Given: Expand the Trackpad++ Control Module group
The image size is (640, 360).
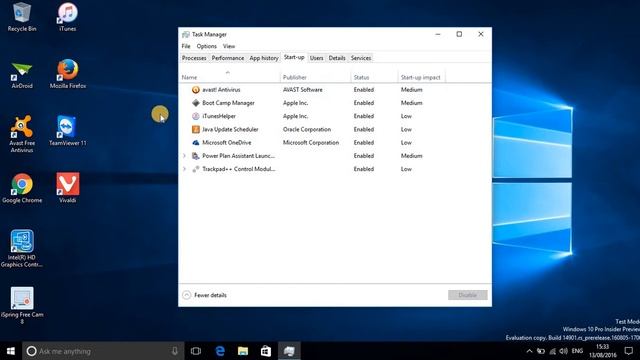Looking at the screenshot, I should point(184,169).
